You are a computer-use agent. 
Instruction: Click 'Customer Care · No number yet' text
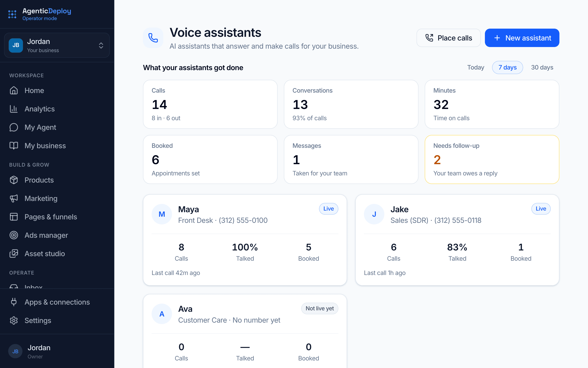click(x=229, y=320)
